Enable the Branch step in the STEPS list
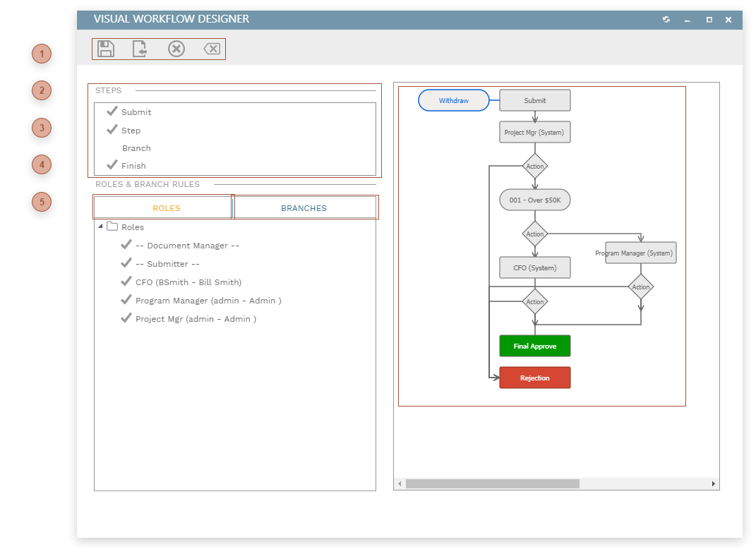 (x=136, y=148)
